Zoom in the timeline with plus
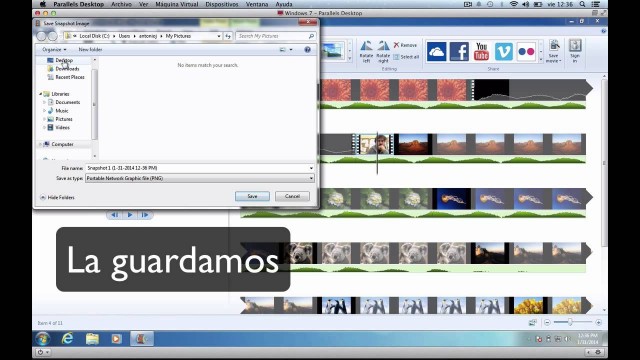This screenshot has width=640, height=360. 598,322
